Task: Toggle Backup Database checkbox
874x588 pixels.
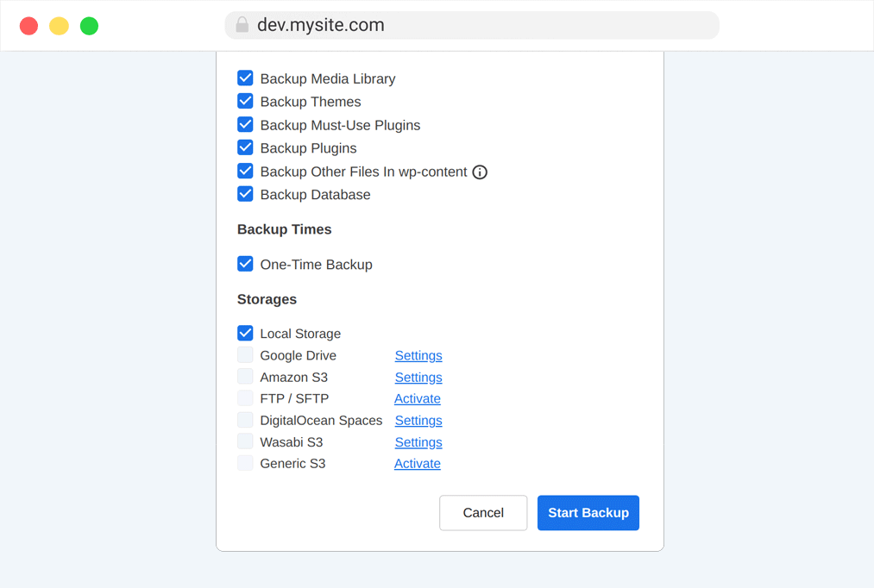Action: pyautogui.click(x=245, y=194)
